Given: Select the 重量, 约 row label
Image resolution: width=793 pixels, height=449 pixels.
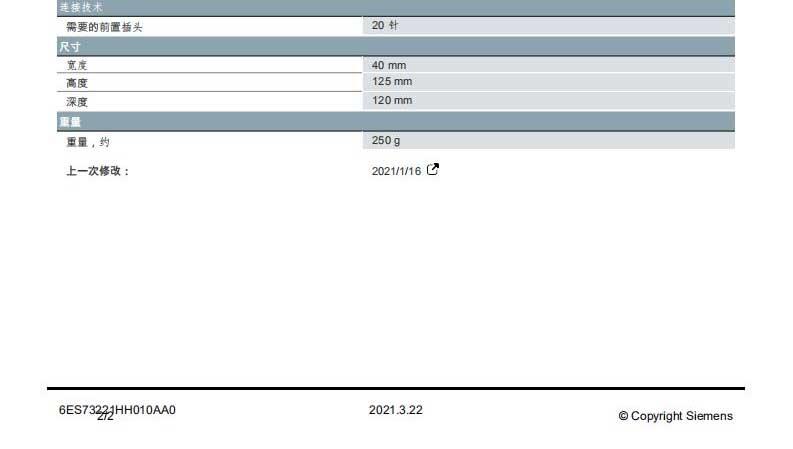Looking at the screenshot, I should 88,142.
